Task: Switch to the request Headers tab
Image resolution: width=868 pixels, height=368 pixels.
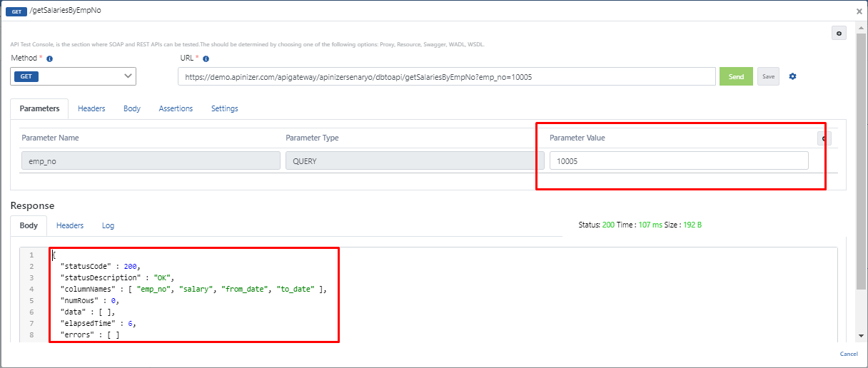Action: pyautogui.click(x=91, y=108)
